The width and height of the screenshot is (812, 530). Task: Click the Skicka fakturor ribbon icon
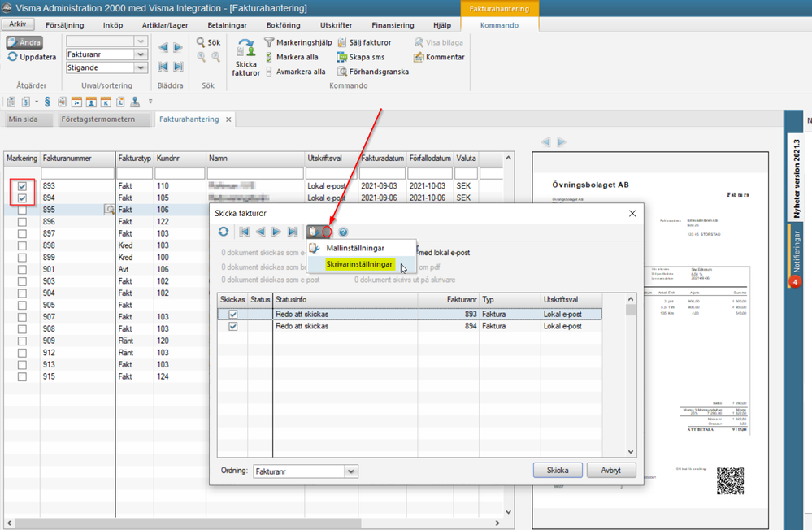pos(246,58)
